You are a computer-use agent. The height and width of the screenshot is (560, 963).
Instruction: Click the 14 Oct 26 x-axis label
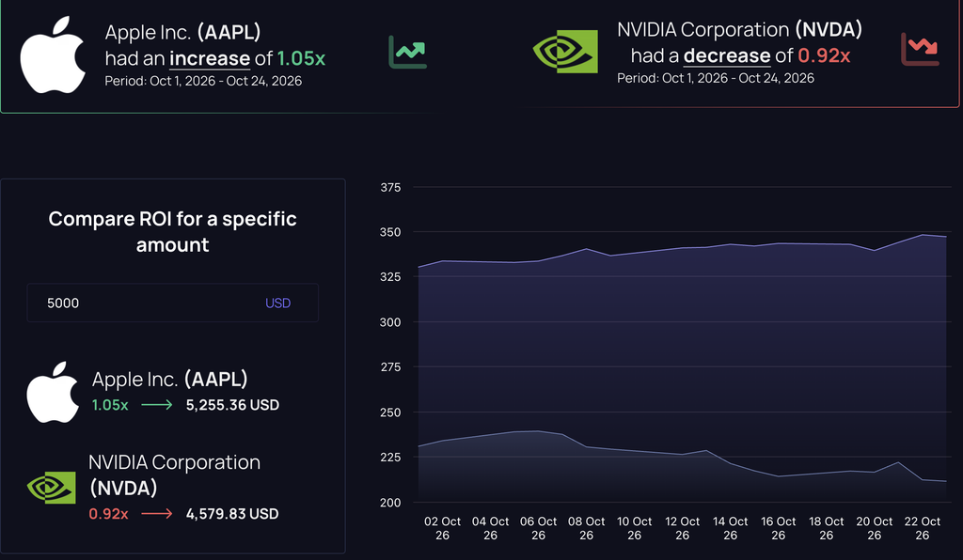pyautogui.click(x=730, y=528)
